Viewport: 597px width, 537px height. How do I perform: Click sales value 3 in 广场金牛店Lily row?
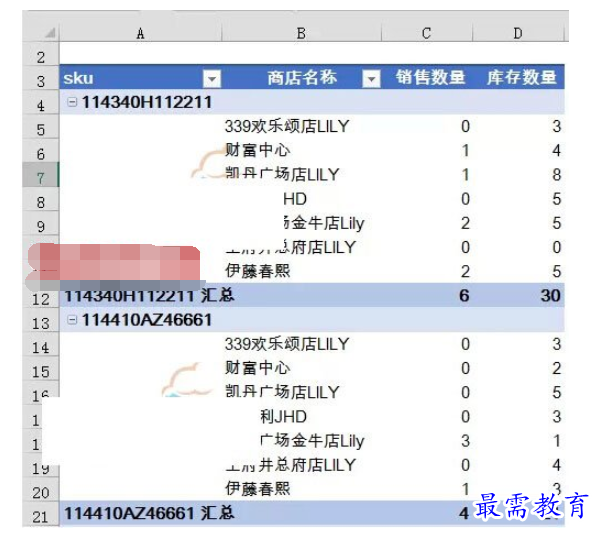465,441
